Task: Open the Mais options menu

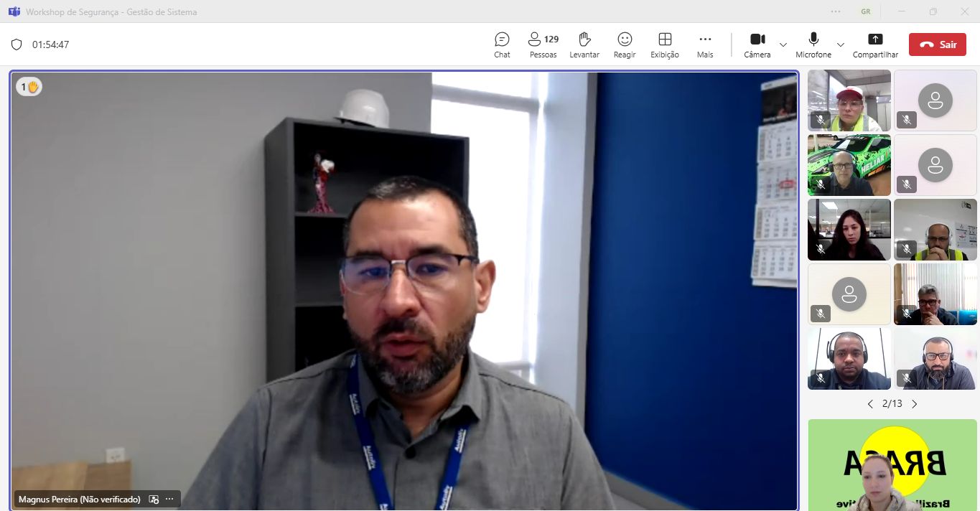Action: pos(705,44)
